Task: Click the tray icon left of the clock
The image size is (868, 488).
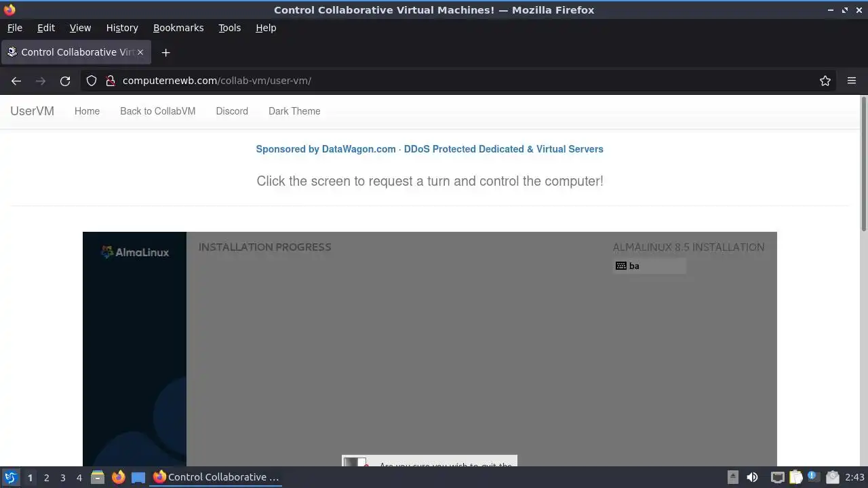Action: coord(833,477)
